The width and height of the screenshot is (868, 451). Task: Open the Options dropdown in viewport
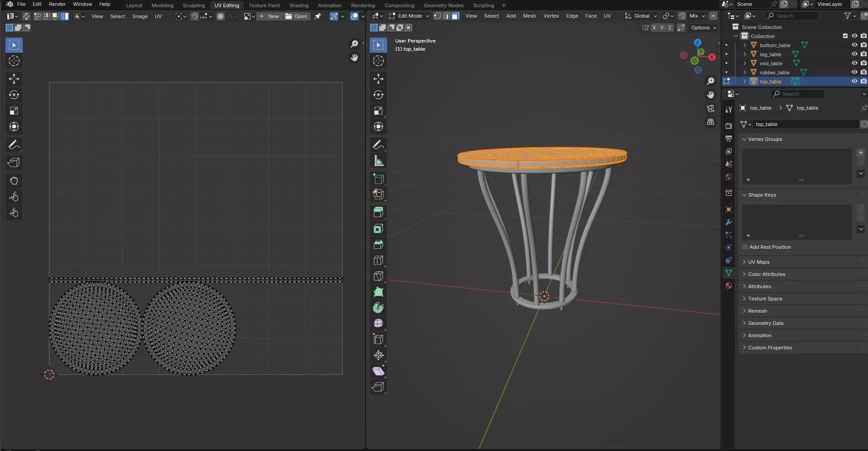pyautogui.click(x=703, y=28)
